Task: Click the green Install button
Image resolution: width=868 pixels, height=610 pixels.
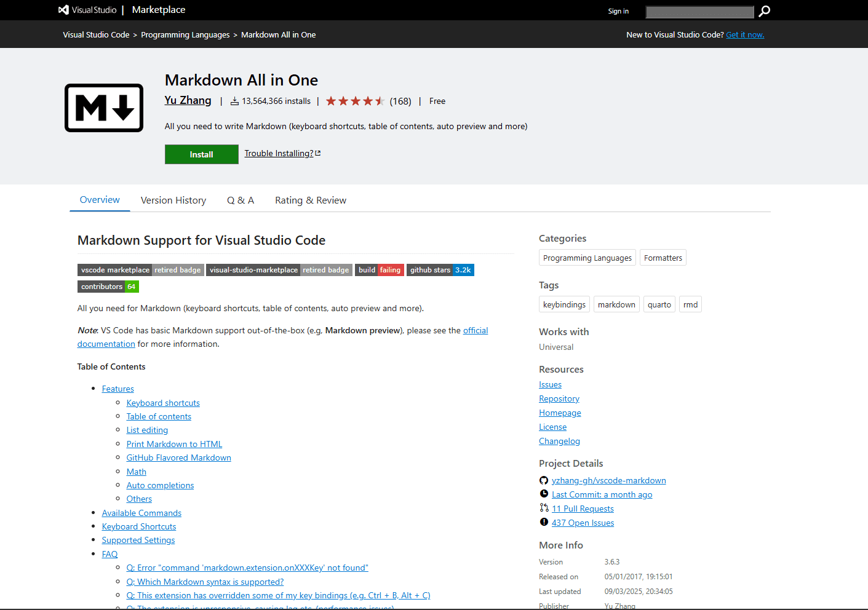Action: [202, 154]
